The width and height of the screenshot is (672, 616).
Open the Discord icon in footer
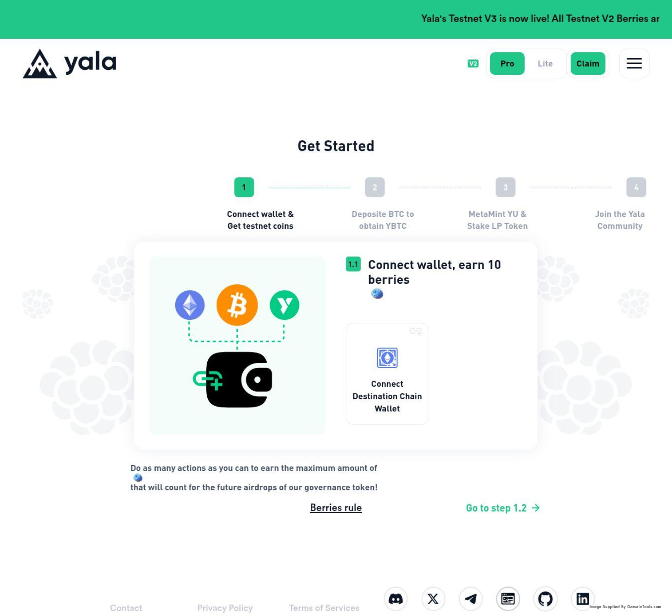396,599
